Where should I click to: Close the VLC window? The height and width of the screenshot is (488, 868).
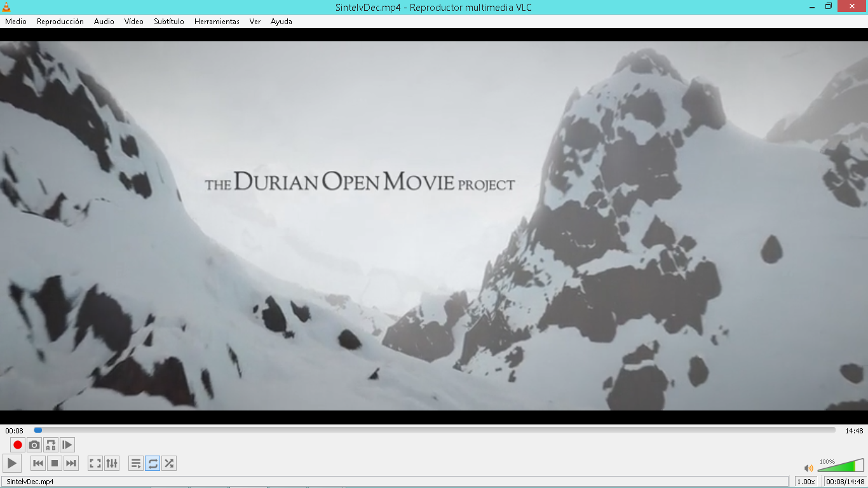pos(852,6)
